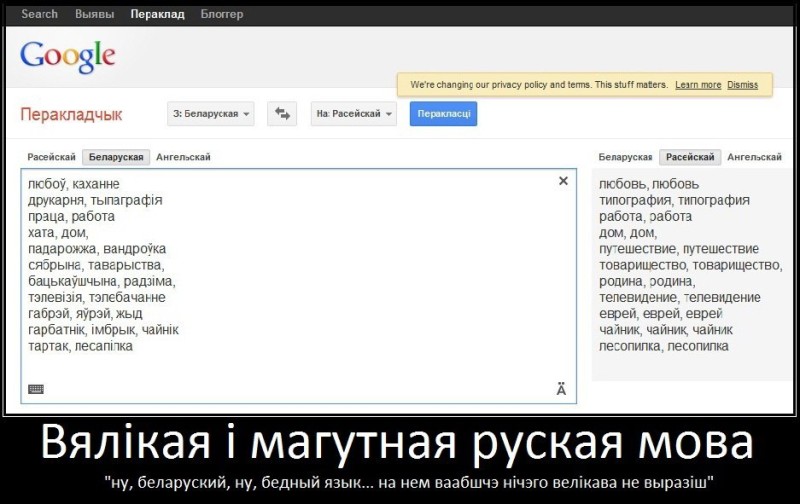This screenshot has width=800, height=504.
Task: Click the source line 'бацькаўшчына, радзіма,'
Action: 102,281
